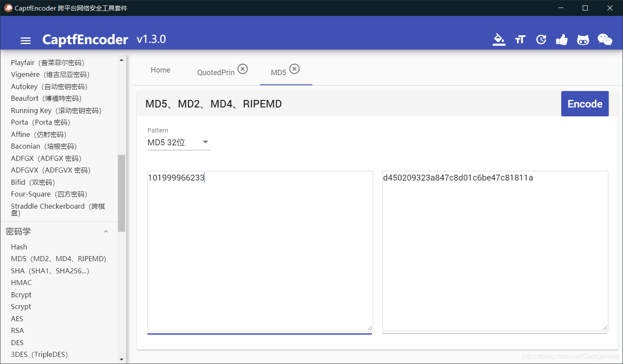Click the input text area with 101999966233
Image resolution: width=623 pixels, height=364 pixels.
pyautogui.click(x=260, y=251)
